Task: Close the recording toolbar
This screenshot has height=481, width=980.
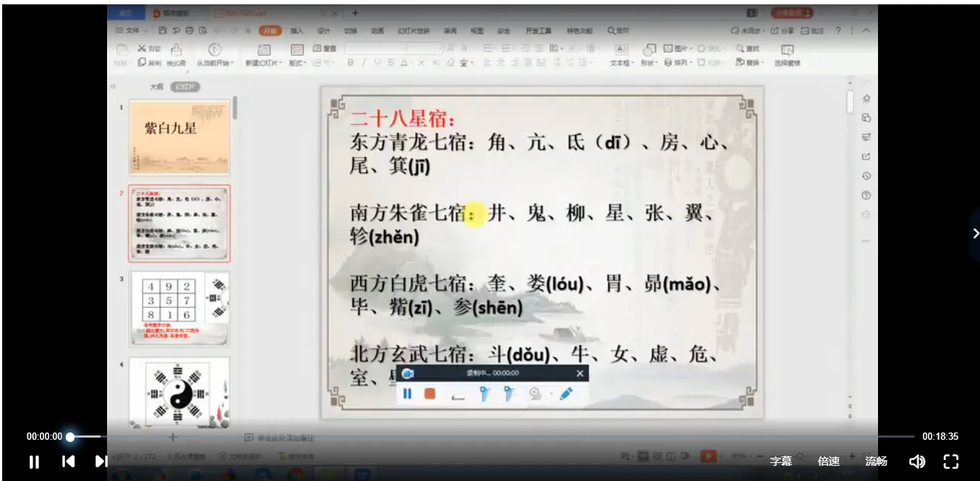Action: (x=579, y=373)
